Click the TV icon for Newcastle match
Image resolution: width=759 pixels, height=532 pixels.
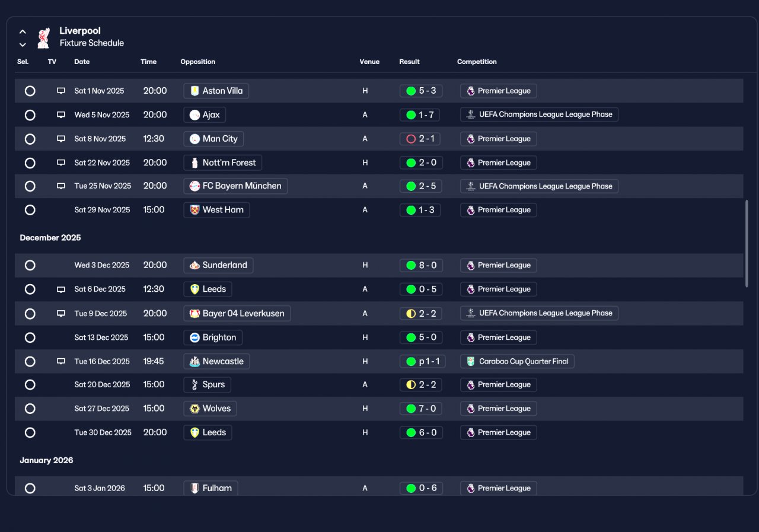click(x=60, y=361)
